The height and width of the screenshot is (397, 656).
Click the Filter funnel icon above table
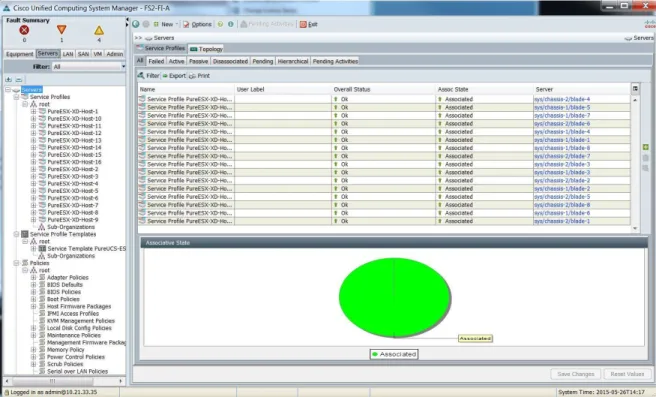(141, 75)
